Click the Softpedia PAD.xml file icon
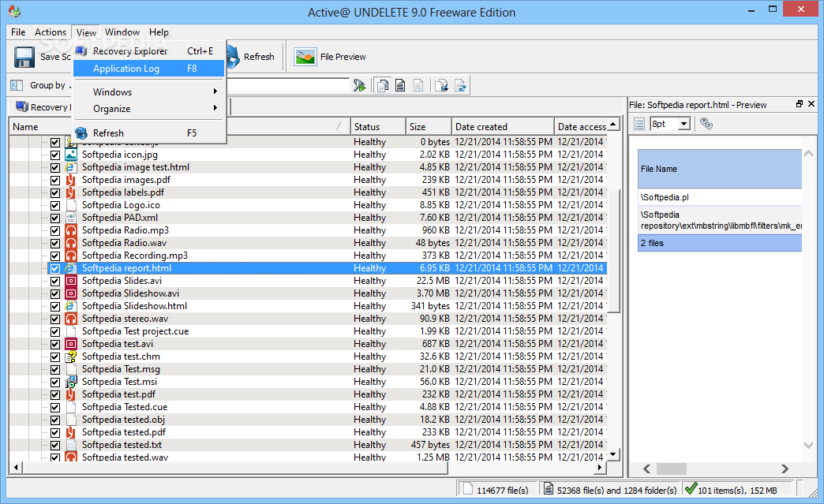The image size is (824, 504). 71,218
